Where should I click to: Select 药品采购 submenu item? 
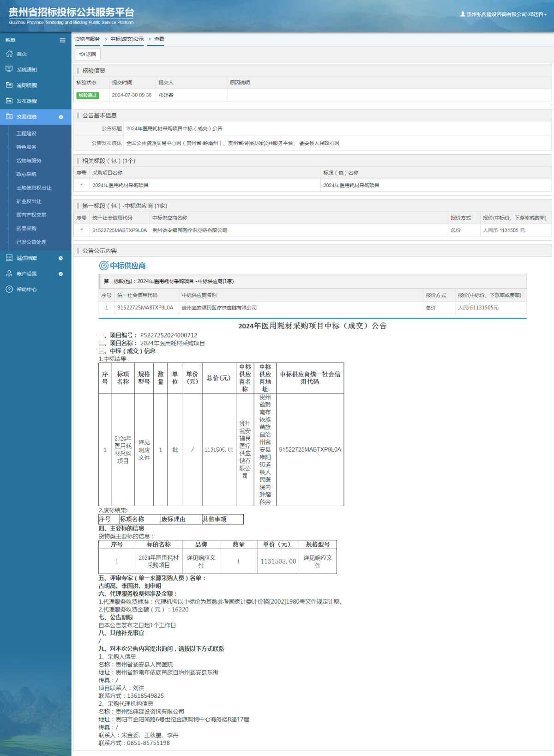click(x=26, y=229)
